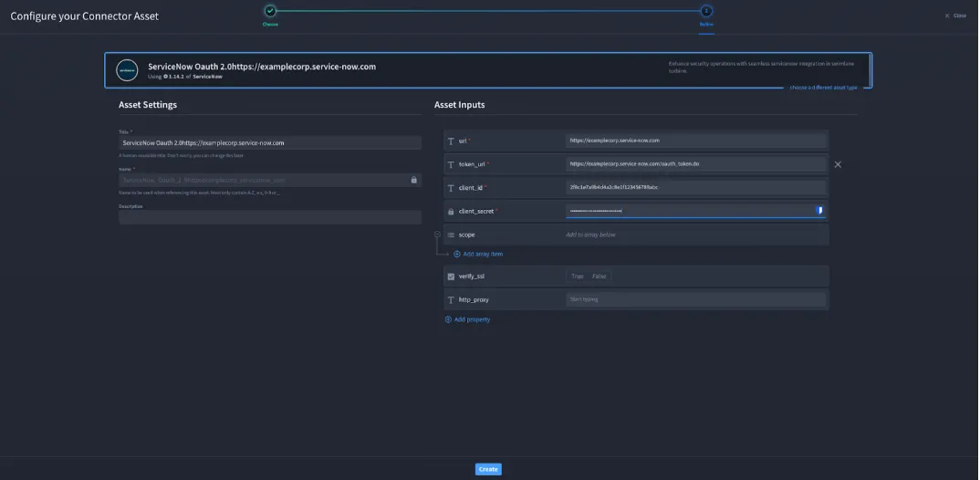Viewport: 980px width, 480px height.
Task: Click the client_secret label
Action: coord(477,212)
